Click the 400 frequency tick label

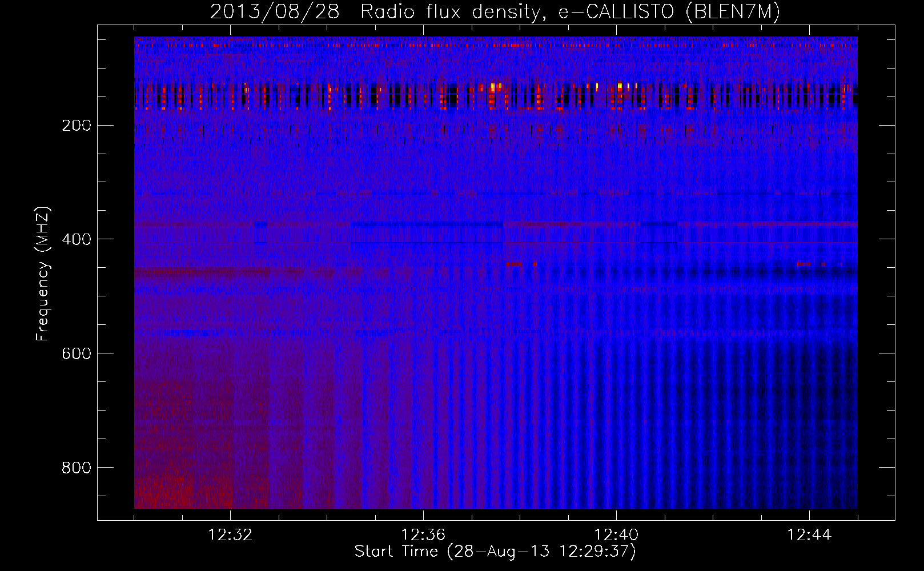pos(76,240)
